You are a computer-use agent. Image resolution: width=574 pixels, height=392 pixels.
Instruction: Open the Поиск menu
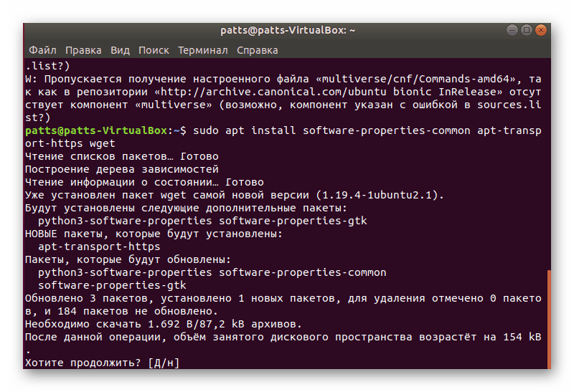pyautogui.click(x=154, y=50)
